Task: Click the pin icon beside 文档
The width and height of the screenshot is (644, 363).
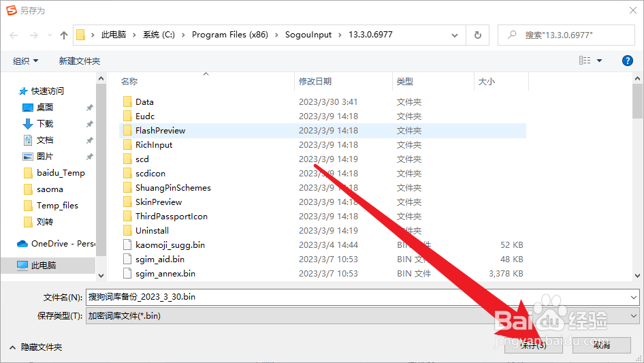Action: pos(89,140)
